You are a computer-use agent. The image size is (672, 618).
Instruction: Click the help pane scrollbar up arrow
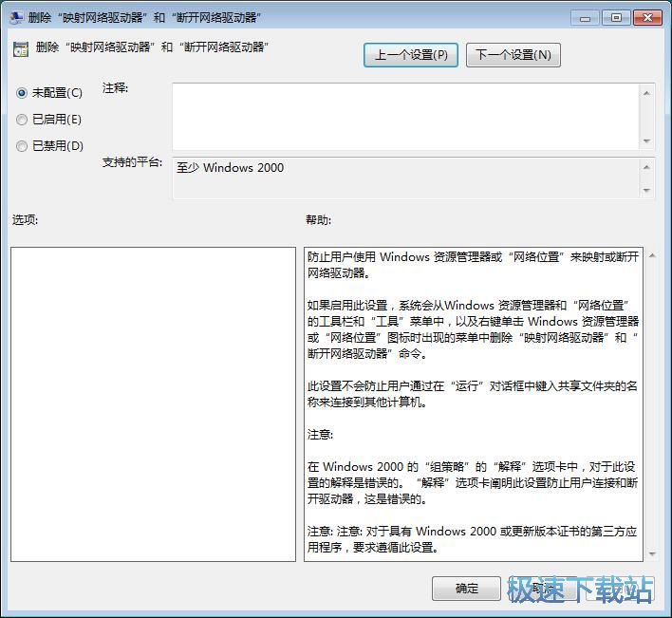click(652, 256)
